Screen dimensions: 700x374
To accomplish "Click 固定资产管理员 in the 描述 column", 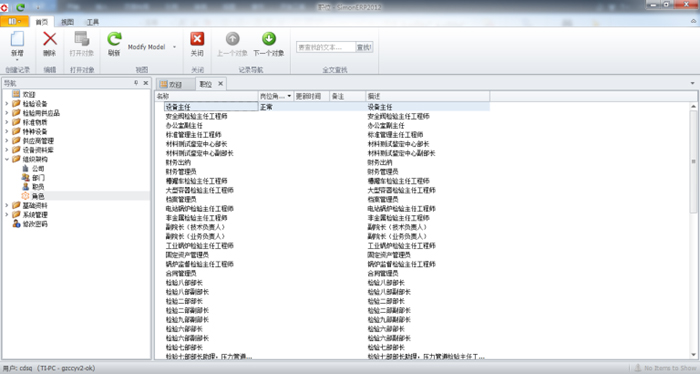I will (x=389, y=255).
